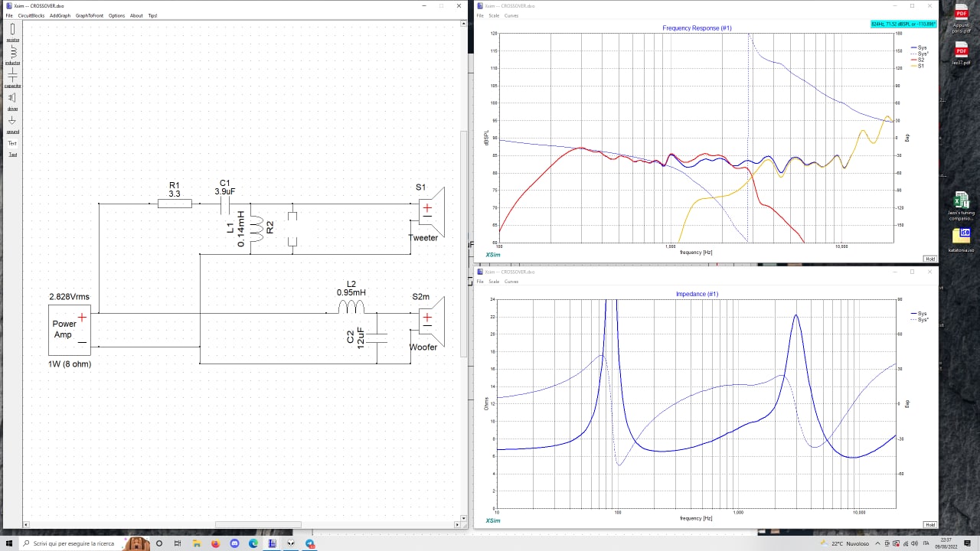Open the Options menu
The height and width of the screenshot is (551, 980).
tap(116, 15)
